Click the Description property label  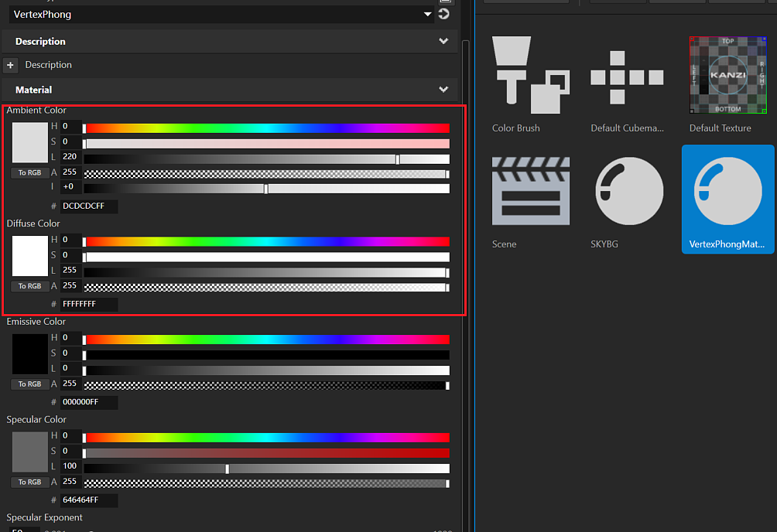(x=49, y=65)
